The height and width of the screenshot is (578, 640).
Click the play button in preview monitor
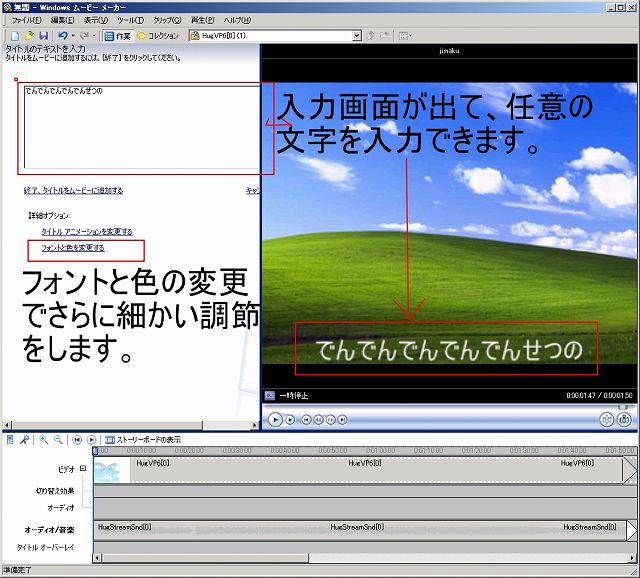[x=276, y=419]
